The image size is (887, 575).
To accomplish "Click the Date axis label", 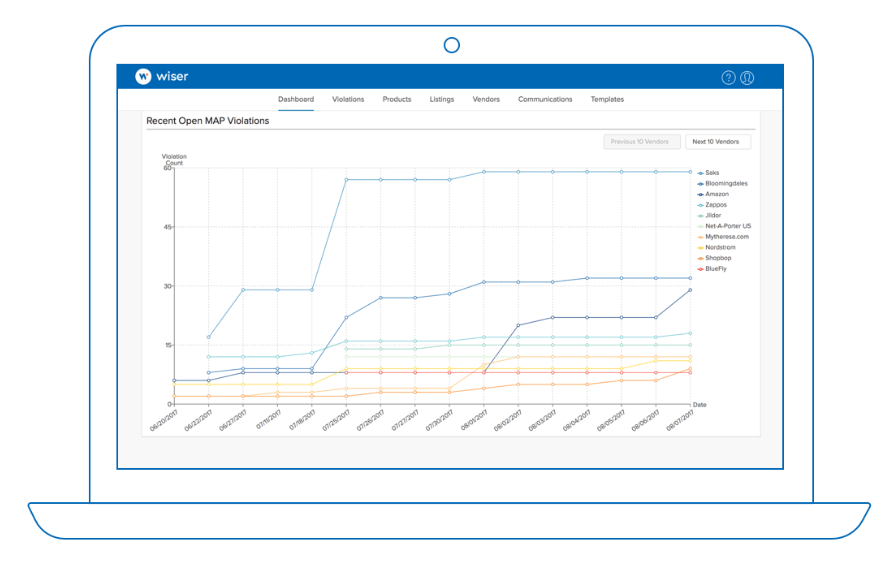I will [700, 405].
